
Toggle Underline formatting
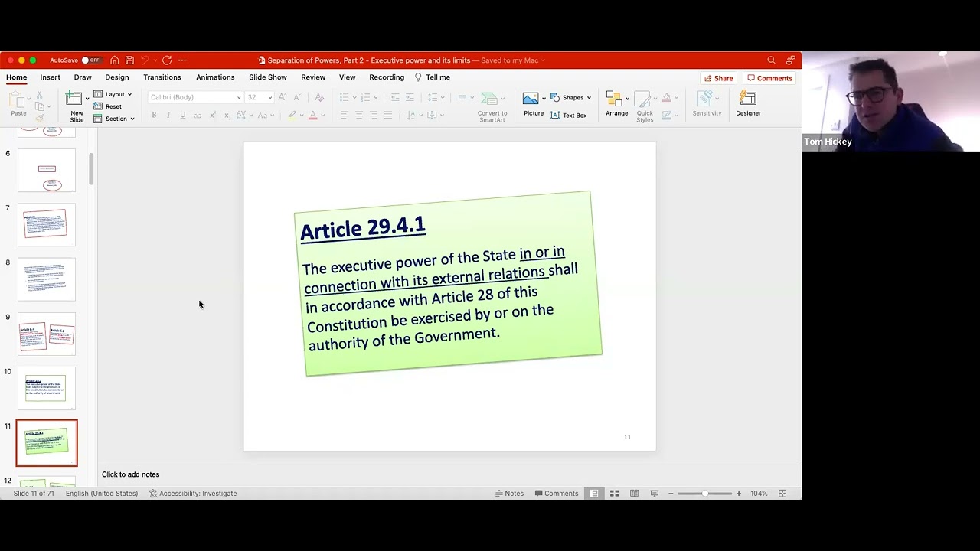click(x=182, y=116)
